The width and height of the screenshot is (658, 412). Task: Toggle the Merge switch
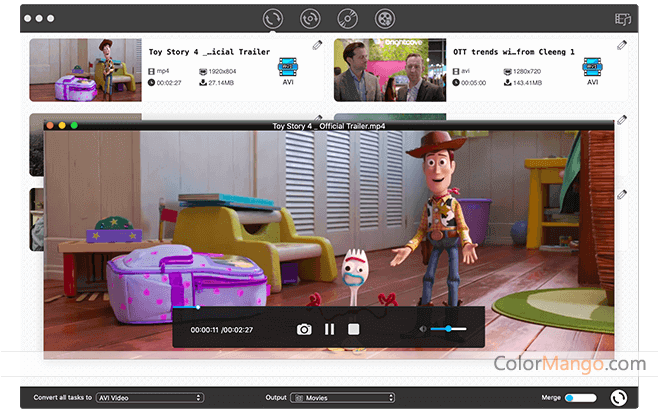click(580, 397)
